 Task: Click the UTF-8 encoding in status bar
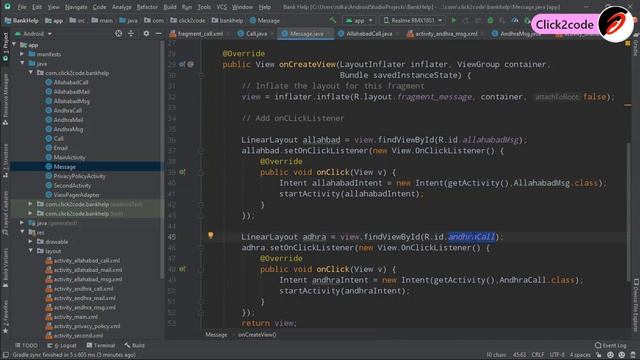pyautogui.click(x=557, y=355)
